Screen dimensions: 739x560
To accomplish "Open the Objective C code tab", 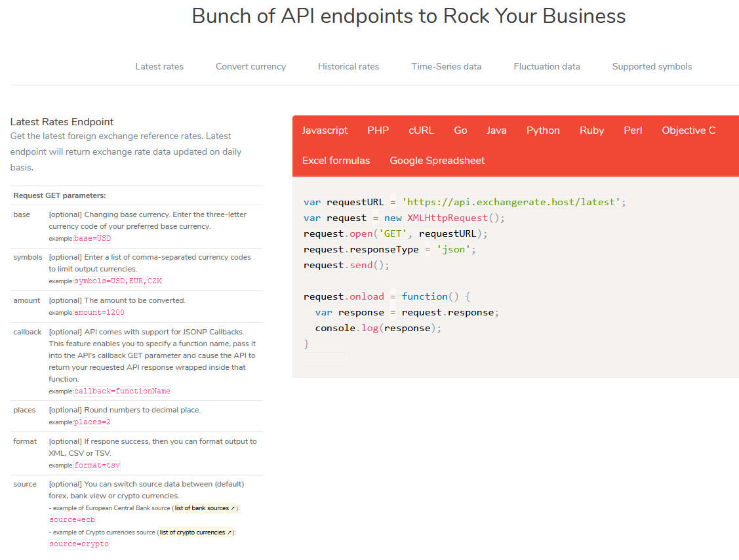I will coord(688,130).
